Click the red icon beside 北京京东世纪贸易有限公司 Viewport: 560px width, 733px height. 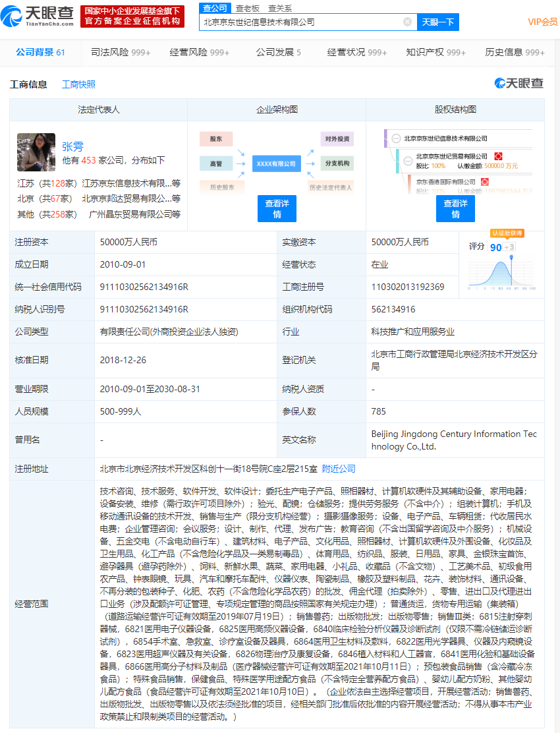pyautogui.click(x=498, y=156)
